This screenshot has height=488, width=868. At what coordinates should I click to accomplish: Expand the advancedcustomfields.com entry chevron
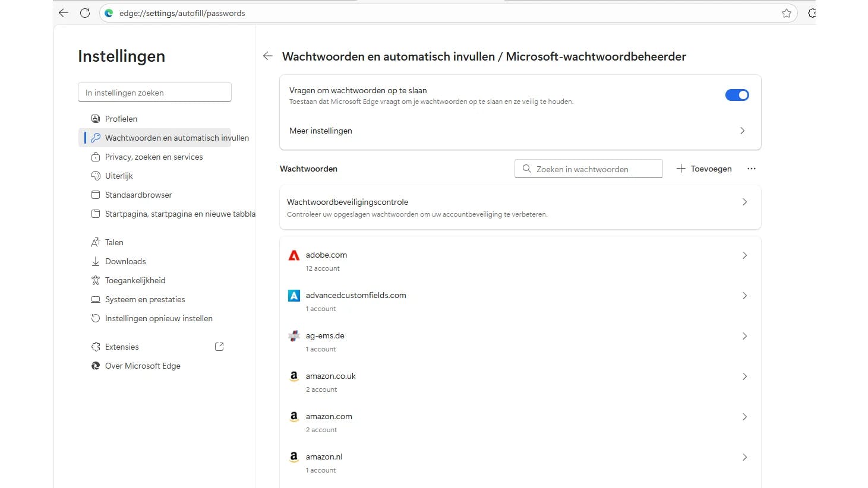(744, 296)
